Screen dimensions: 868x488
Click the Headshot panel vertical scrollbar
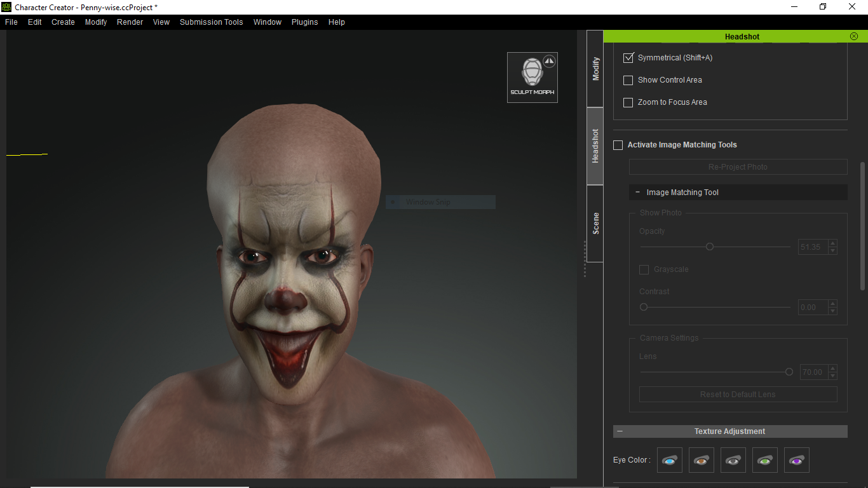(x=862, y=226)
